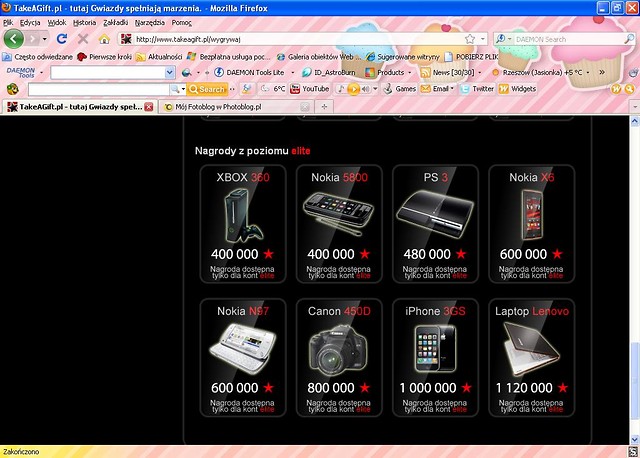Select the Nokia 5800 prize card
The image size is (640, 458).
point(339,224)
